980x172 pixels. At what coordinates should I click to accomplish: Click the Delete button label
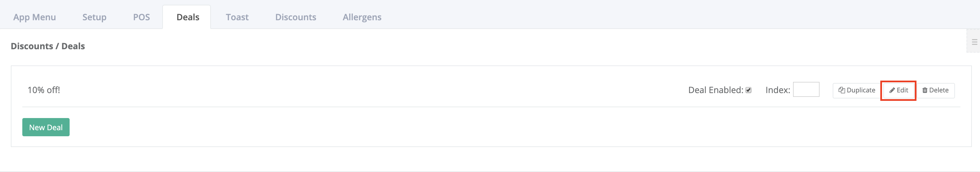click(938, 90)
